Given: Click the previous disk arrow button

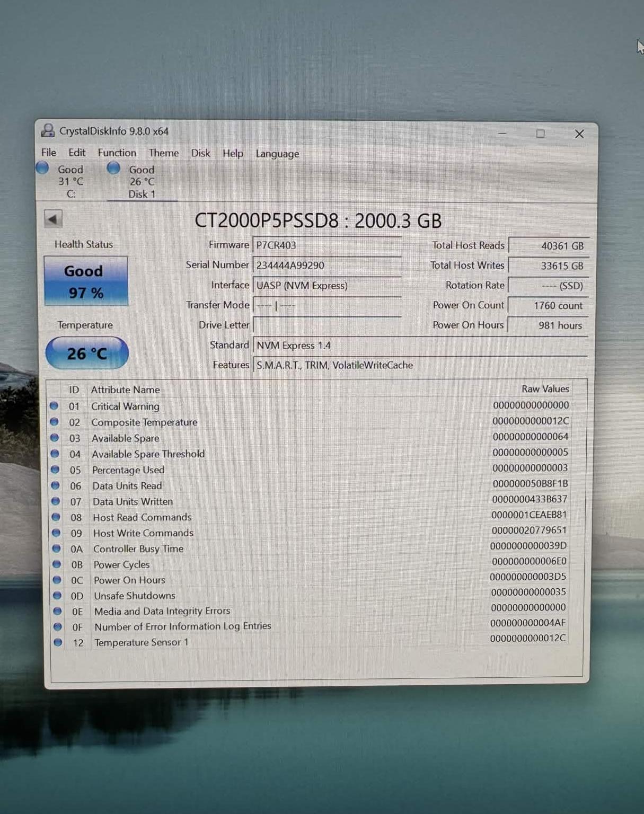Looking at the screenshot, I should [53, 219].
